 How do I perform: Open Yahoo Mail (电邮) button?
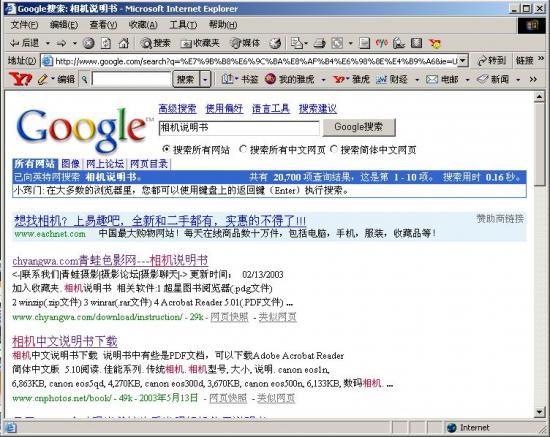coord(442,80)
